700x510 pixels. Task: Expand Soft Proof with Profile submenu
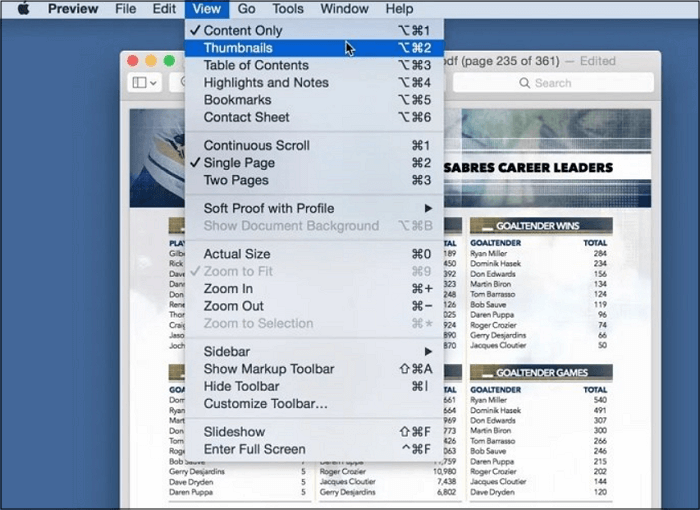coord(314,209)
